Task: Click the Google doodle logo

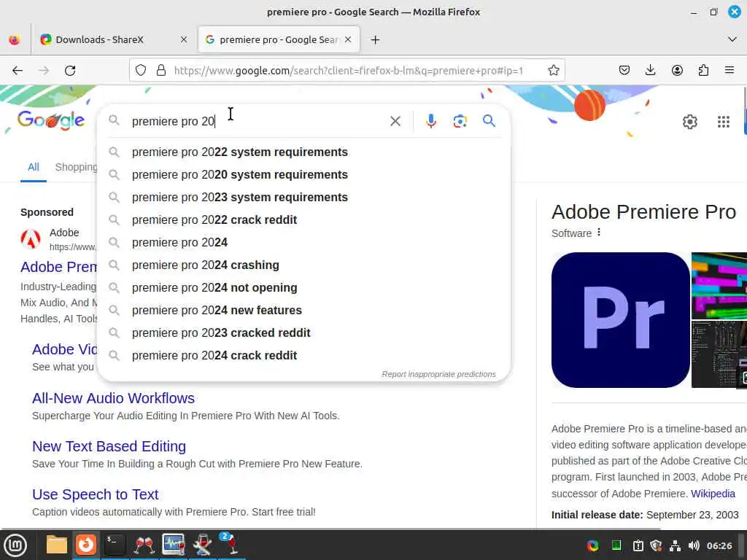Action: 51,121
